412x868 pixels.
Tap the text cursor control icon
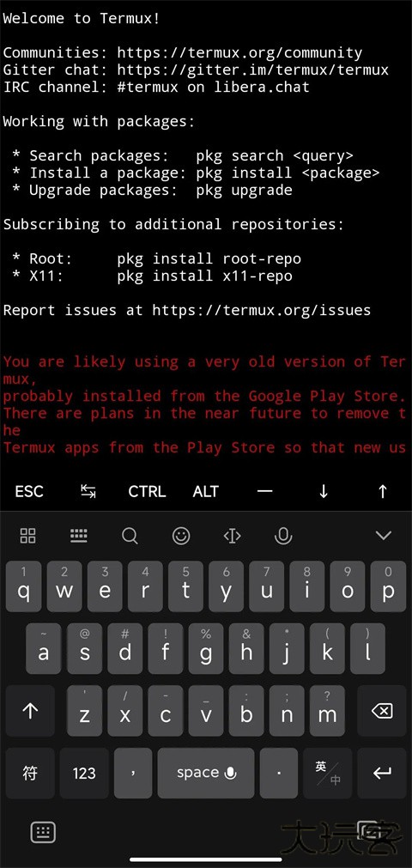(232, 535)
